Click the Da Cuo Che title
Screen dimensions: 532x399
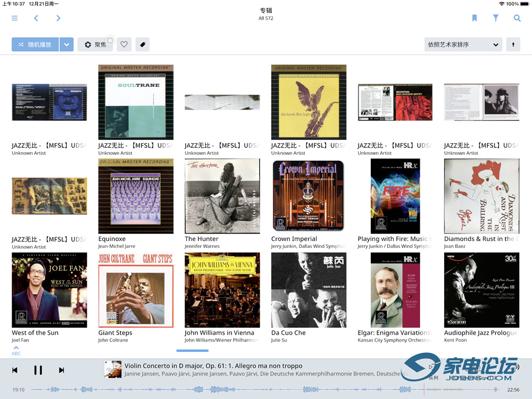[288, 333]
